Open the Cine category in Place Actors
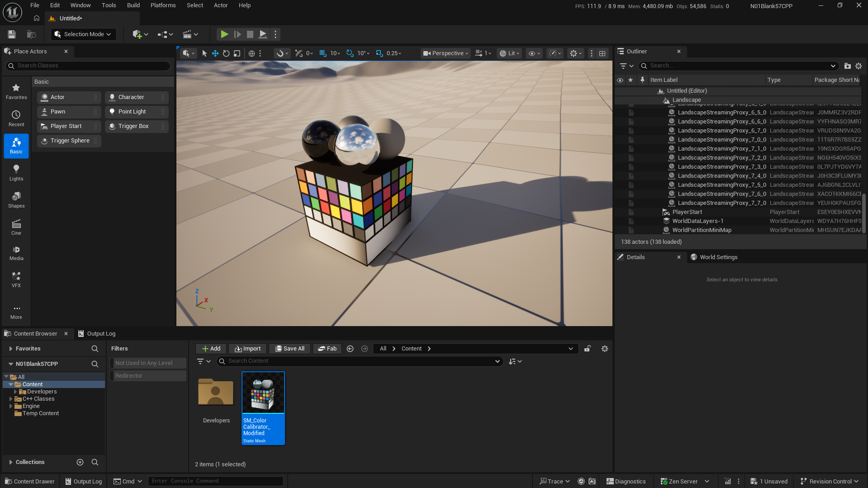 point(16,227)
